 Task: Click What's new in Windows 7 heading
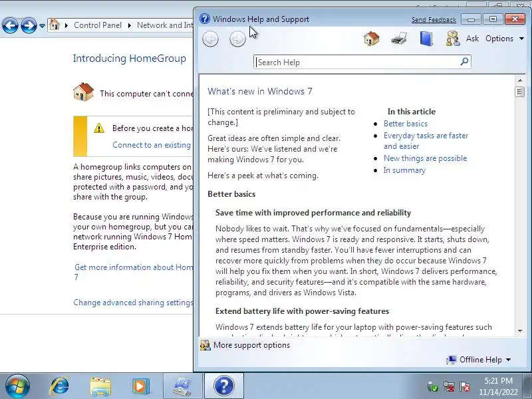tap(259, 91)
